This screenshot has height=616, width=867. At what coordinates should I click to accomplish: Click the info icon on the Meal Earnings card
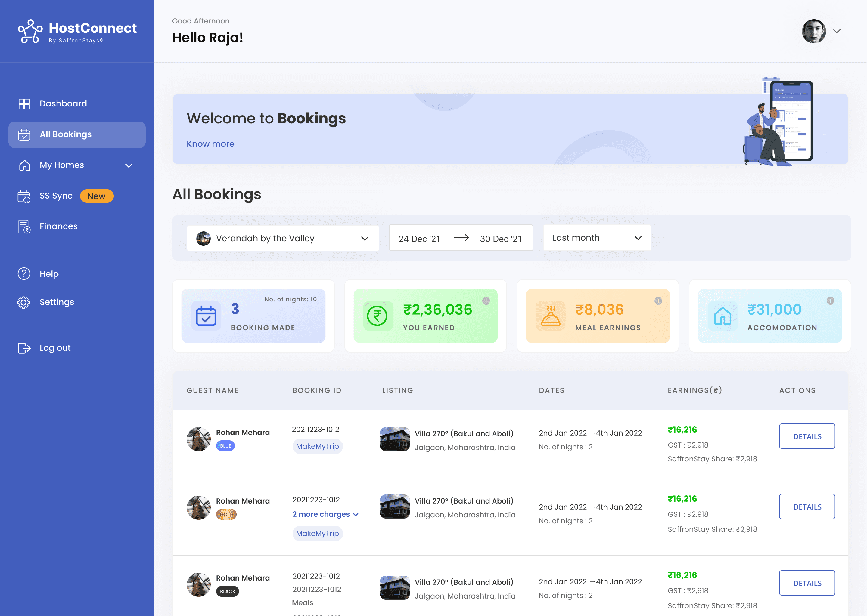658,300
